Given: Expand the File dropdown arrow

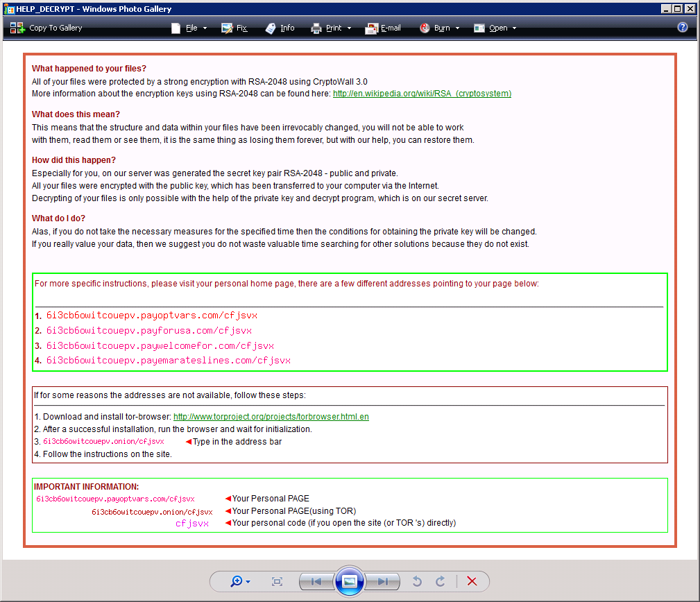Looking at the screenshot, I should coord(205,28).
